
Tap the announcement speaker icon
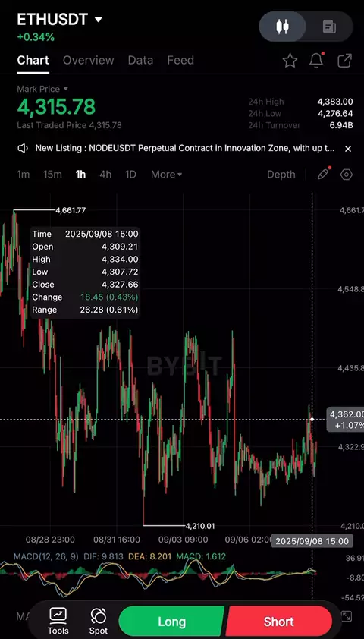[23, 148]
